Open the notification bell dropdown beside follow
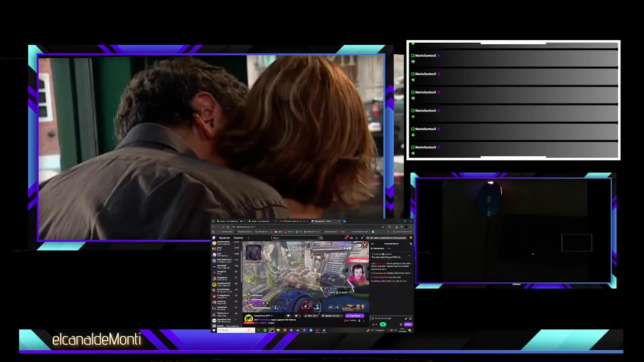Image resolution: width=644 pixels, height=362 pixels. [297, 316]
